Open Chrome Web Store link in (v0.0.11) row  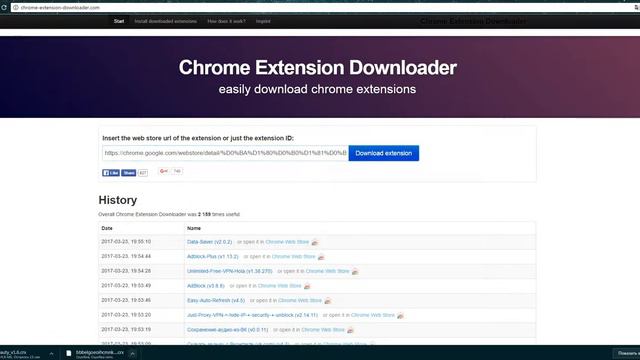click(x=323, y=330)
